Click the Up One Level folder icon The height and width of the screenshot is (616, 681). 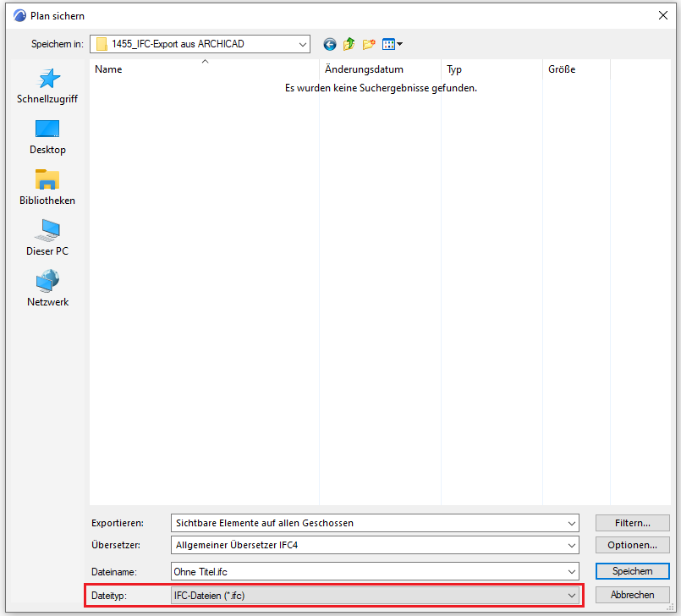coord(349,44)
